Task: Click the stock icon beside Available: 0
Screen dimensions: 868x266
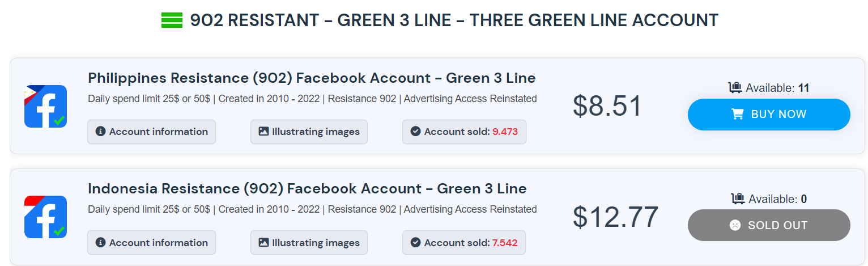Action: click(738, 199)
